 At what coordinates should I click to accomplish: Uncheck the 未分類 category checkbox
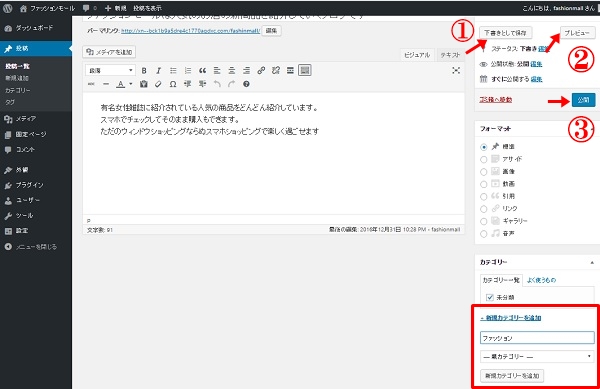[x=490, y=297]
